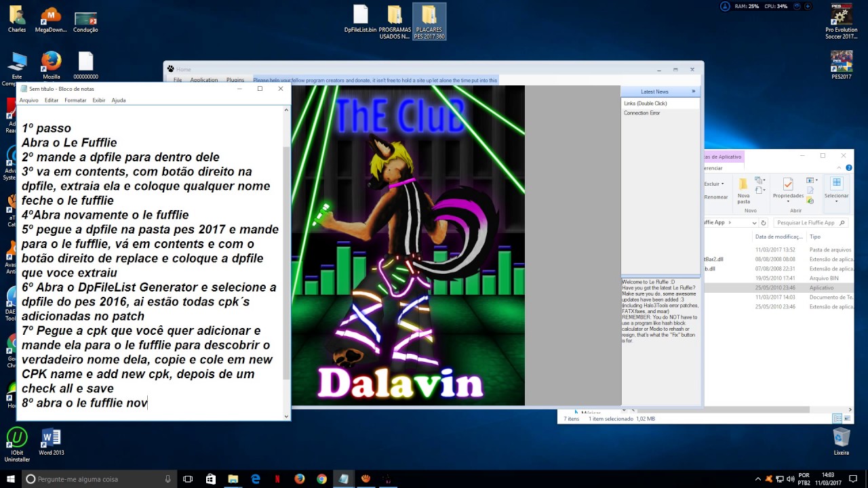Launch Microsoft Edge from the taskbar
The height and width of the screenshot is (488, 868).
[256, 479]
